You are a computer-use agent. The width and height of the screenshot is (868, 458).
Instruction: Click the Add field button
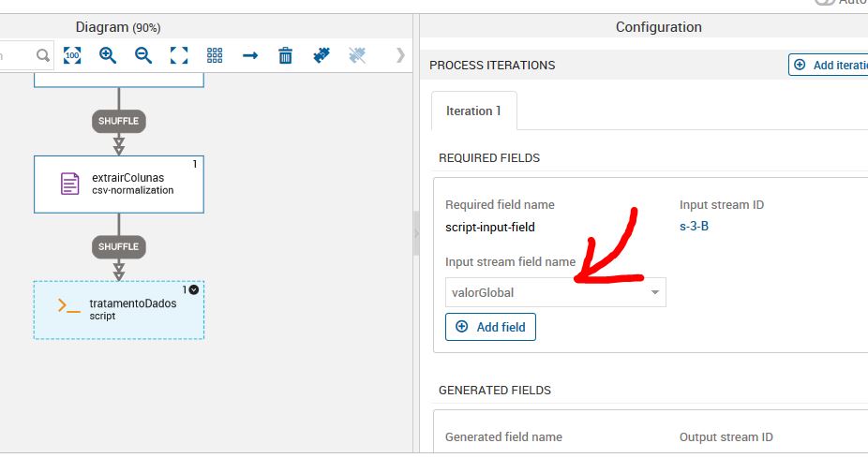tap(490, 327)
